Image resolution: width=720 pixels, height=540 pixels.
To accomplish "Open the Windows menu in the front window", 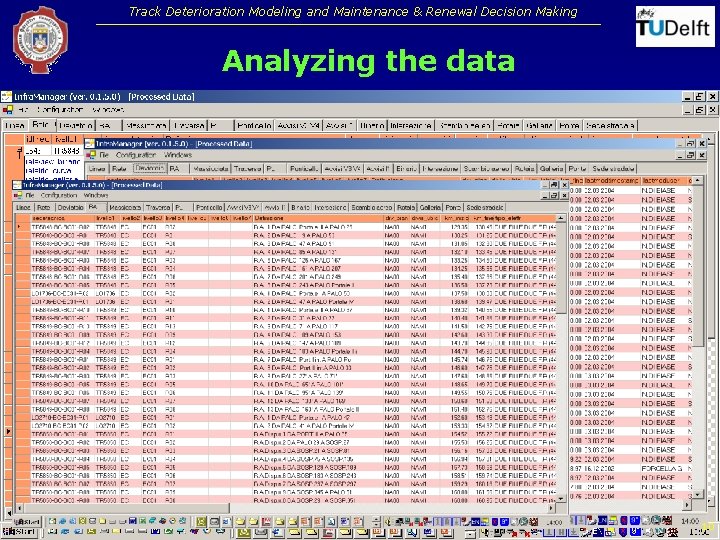I will (96, 195).
